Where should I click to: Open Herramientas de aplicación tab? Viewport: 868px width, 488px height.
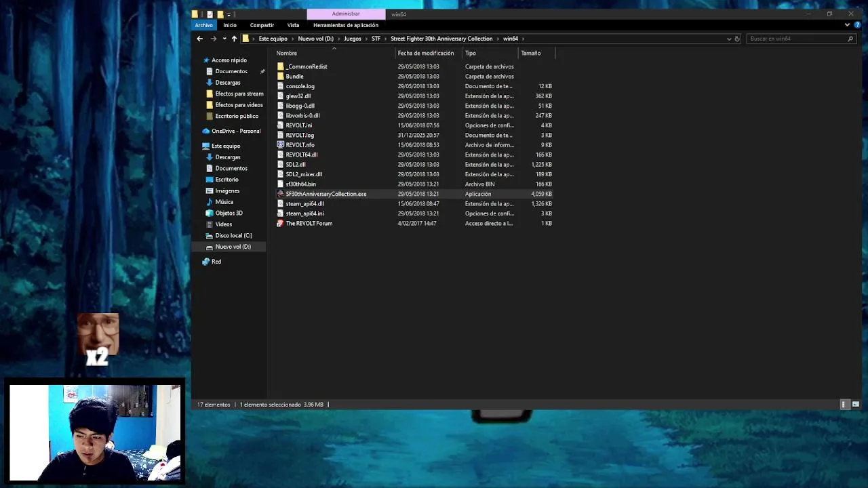point(346,25)
